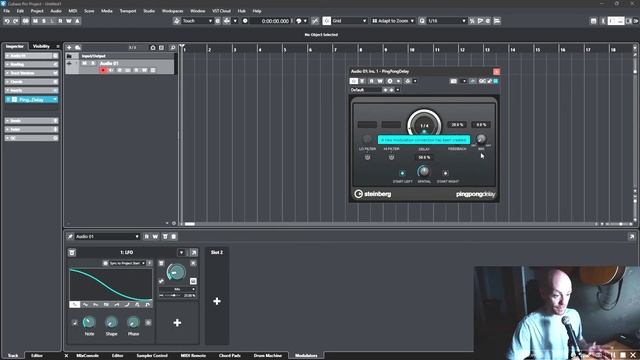Mute the Audio 01 track
640x360 pixels.
(84, 63)
